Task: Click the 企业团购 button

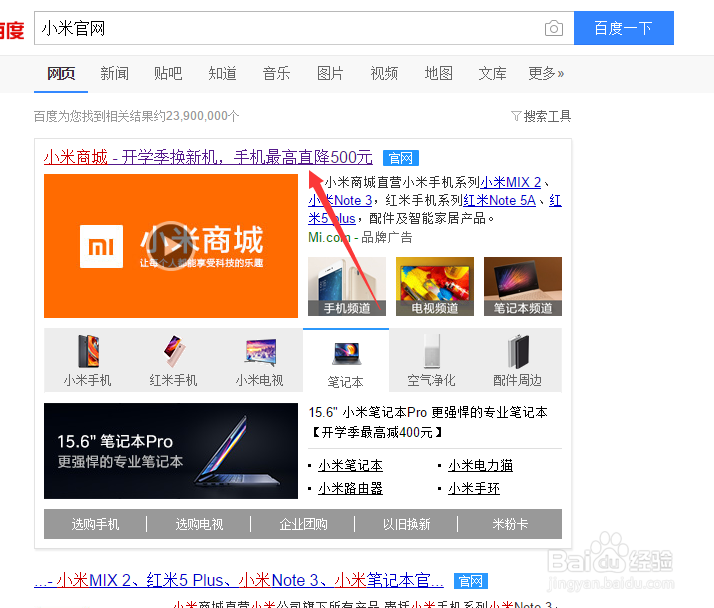Action: (303, 524)
